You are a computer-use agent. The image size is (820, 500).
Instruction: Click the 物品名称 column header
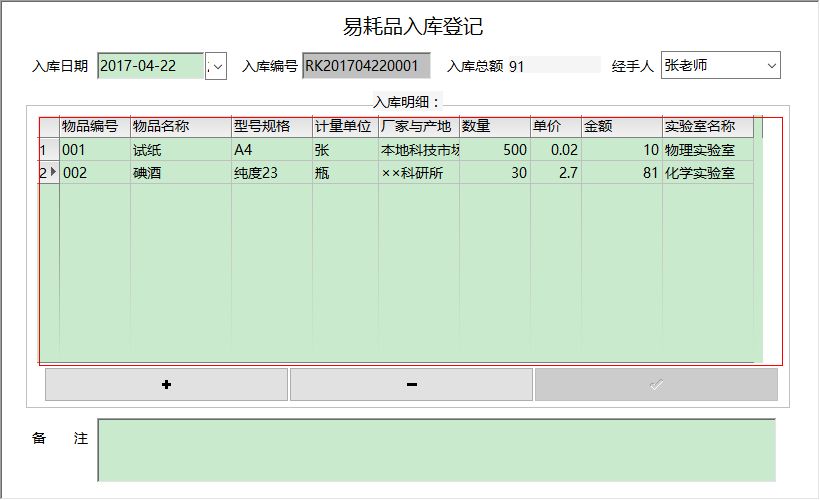180,127
